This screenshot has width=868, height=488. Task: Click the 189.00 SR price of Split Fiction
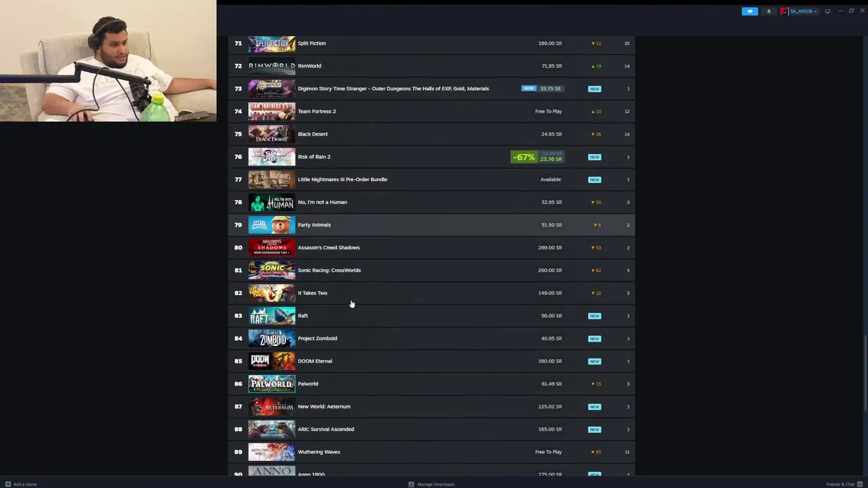click(550, 43)
